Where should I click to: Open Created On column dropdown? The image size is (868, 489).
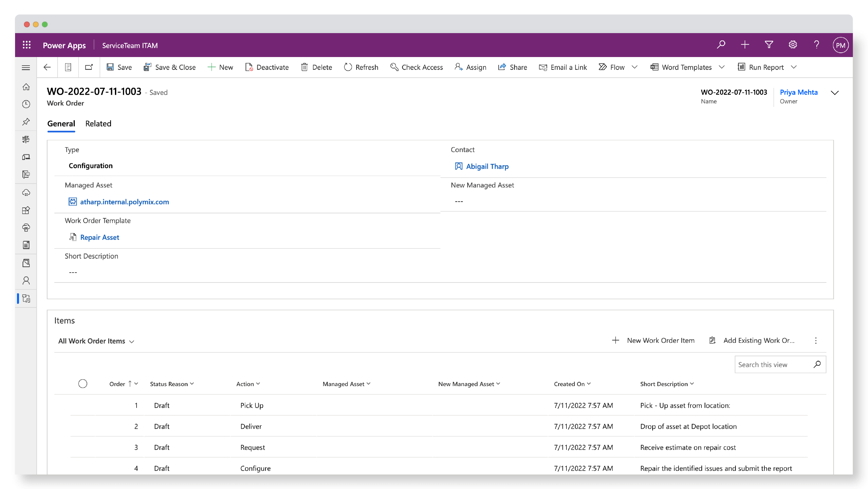coord(589,384)
